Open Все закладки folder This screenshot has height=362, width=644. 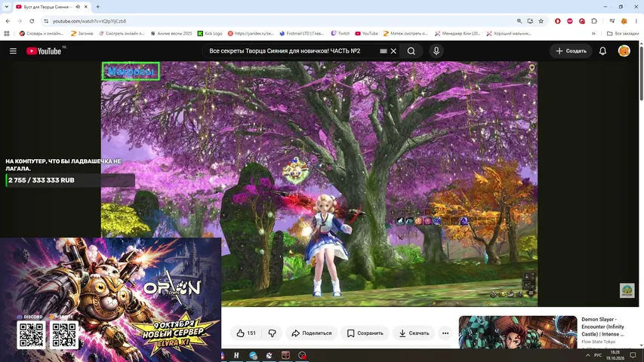pos(623,33)
